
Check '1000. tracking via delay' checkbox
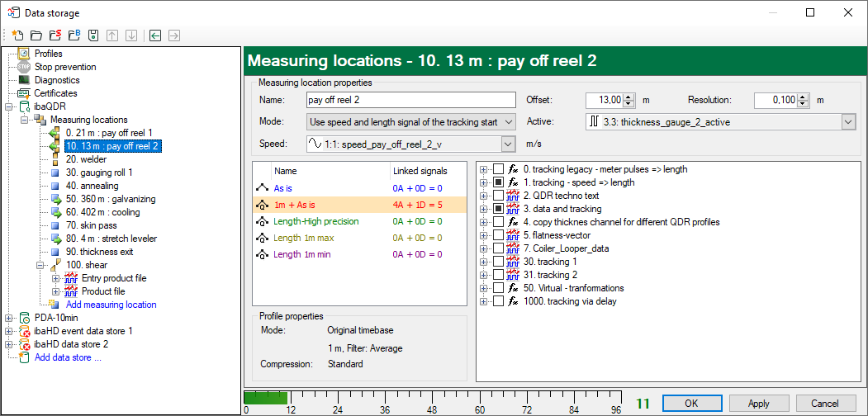498,301
